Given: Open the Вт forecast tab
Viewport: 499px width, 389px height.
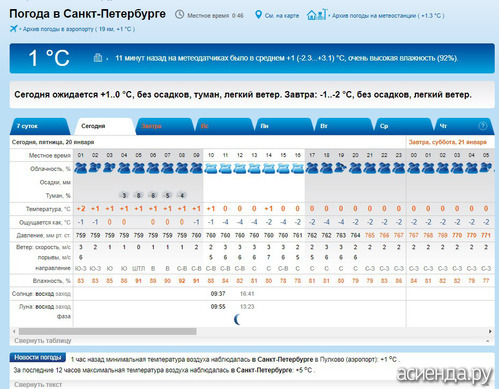Looking at the screenshot, I should click(344, 126).
